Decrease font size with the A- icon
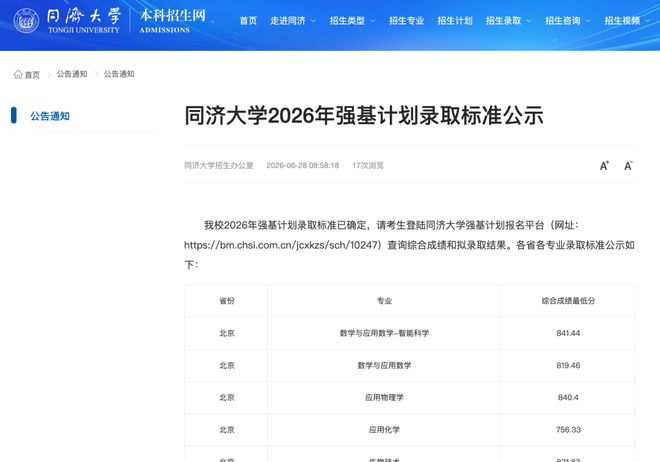Screen dimensions: 660x462 628,166
